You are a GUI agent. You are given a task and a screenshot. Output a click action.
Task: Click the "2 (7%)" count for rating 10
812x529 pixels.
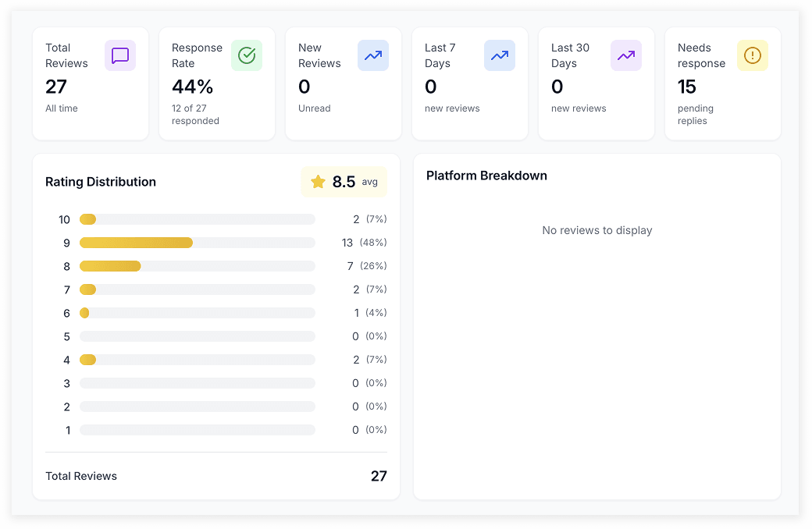[x=370, y=219]
